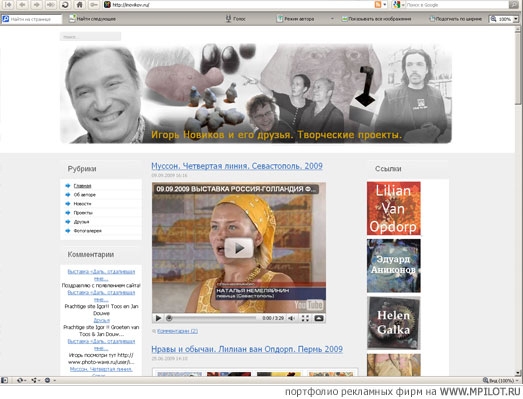The width and height of the screenshot is (523, 399).
Task: Click the browser reload button
Action: [65, 5]
